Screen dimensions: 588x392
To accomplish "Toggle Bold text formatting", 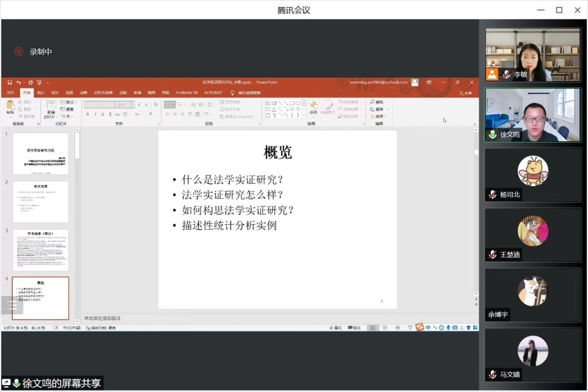I will 87,114.
